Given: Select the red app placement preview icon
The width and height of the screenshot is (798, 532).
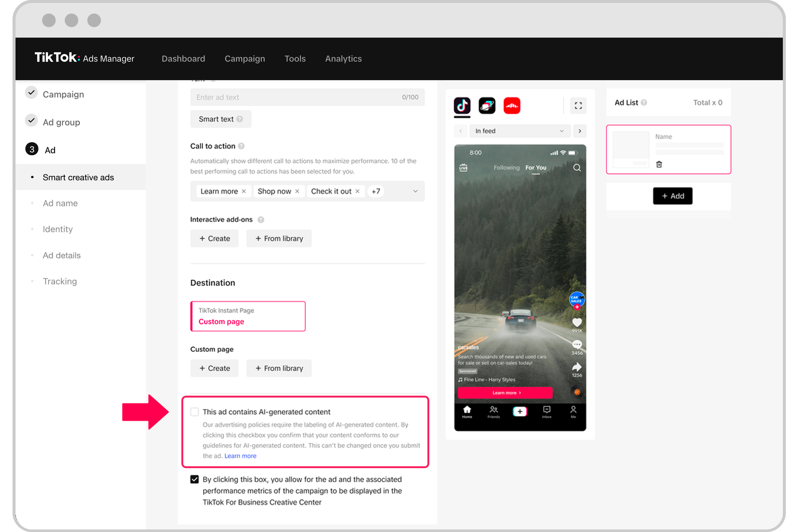Looking at the screenshot, I should tap(512, 106).
